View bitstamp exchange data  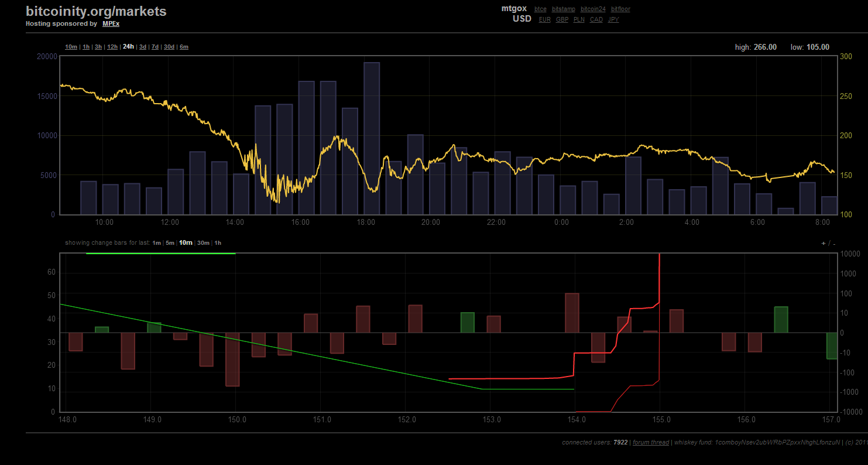(563, 9)
